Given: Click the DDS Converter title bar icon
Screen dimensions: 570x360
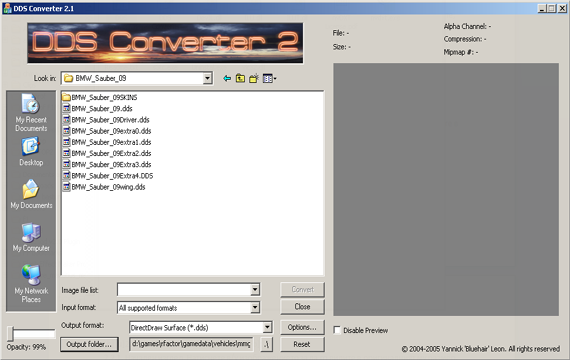Looking at the screenshot, I should point(7,8).
